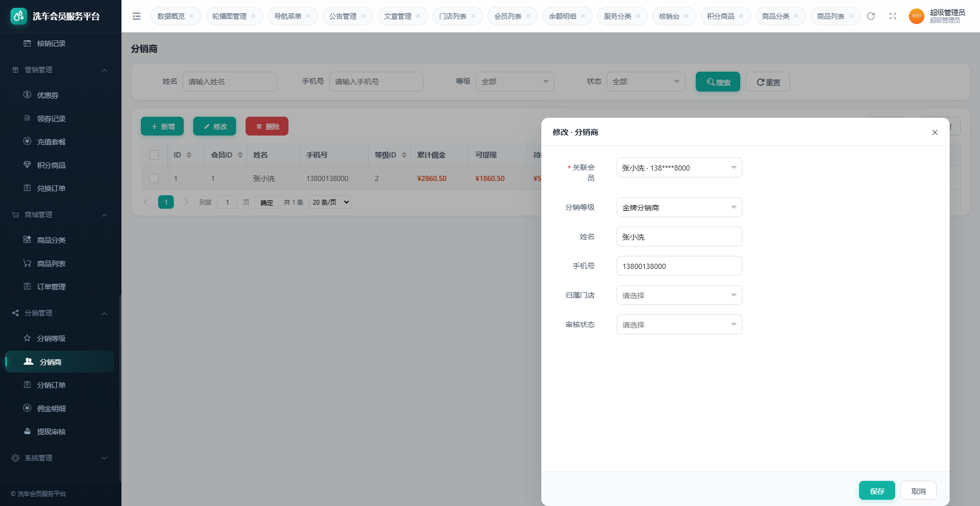Open 优惠券 in the sidebar
Image resolution: width=980 pixels, height=506 pixels.
[61, 95]
